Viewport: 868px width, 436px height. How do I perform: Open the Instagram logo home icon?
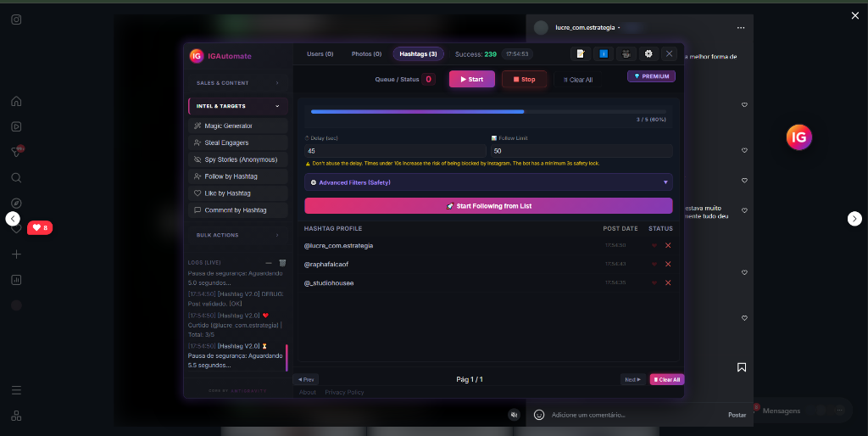pos(17,20)
